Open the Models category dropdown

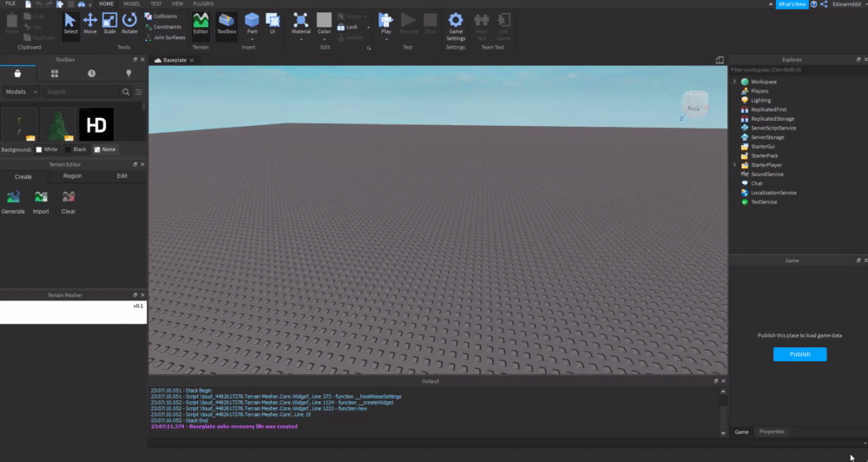point(21,92)
